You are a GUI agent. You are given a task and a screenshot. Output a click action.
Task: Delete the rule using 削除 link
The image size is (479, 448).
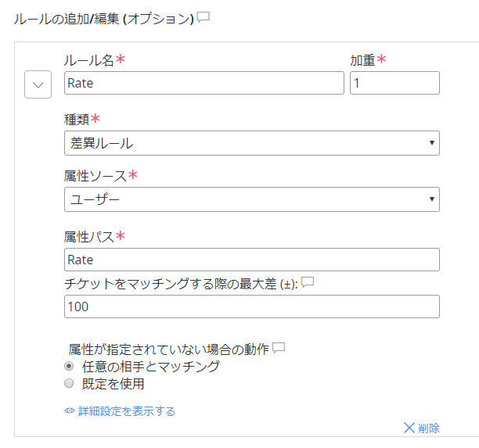(429, 428)
